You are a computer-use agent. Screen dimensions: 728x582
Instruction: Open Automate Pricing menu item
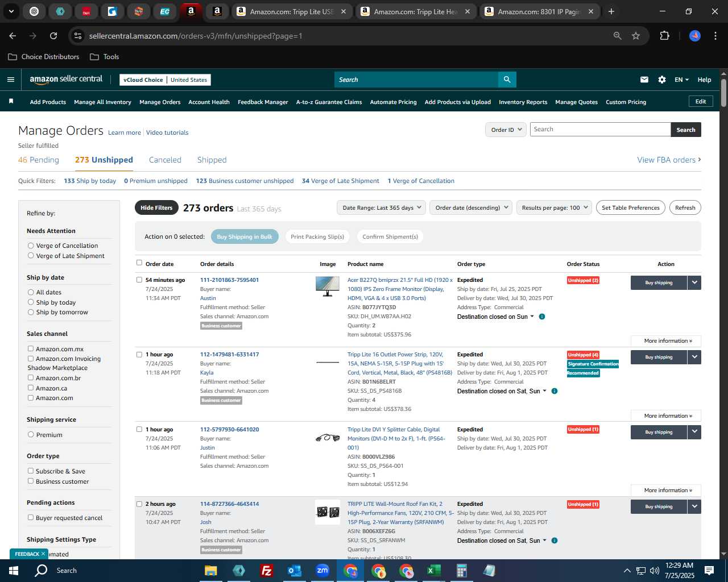coord(393,102)
